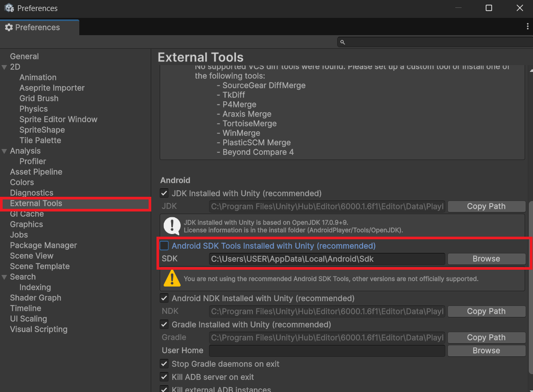Screen dimensions: 533x392
Task: Select the Search category
Action: [23, 277]
